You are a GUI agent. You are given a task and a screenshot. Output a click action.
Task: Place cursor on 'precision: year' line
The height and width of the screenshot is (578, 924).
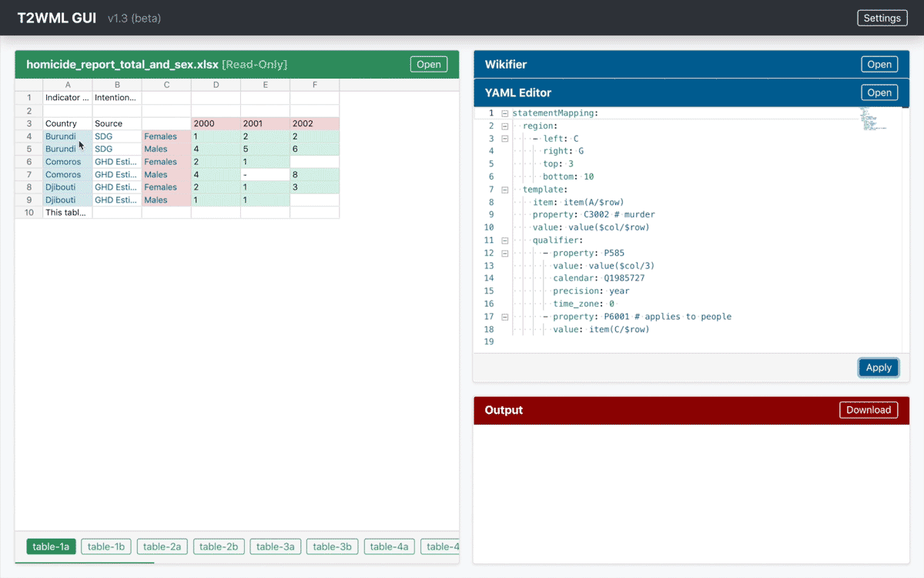(591, 291)
